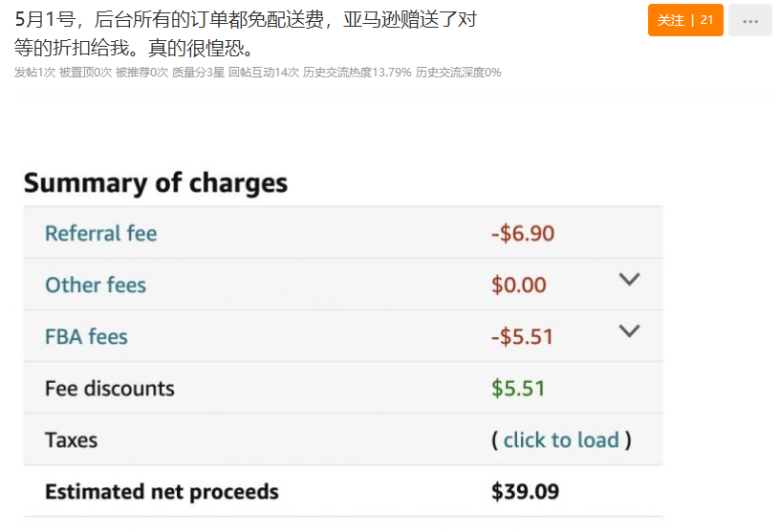Click the charges summary screenshot image
780x532 pixels.
click(343, 343)
